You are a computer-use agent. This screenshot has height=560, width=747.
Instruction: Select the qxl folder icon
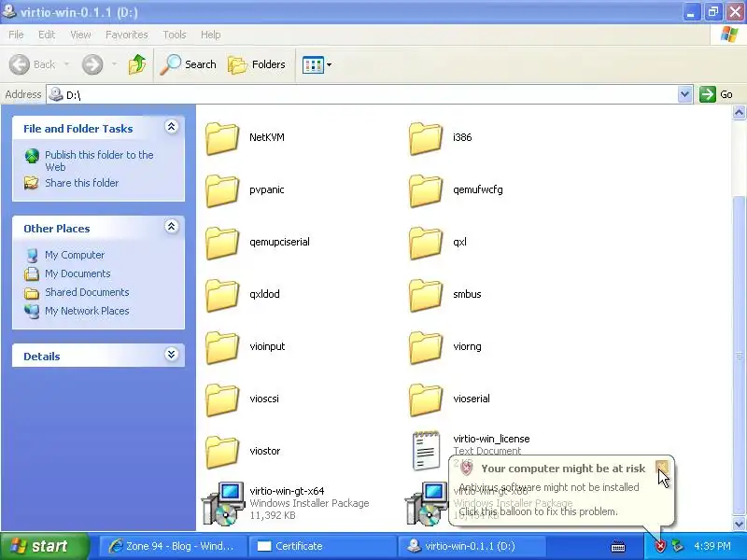pos(426,244)
